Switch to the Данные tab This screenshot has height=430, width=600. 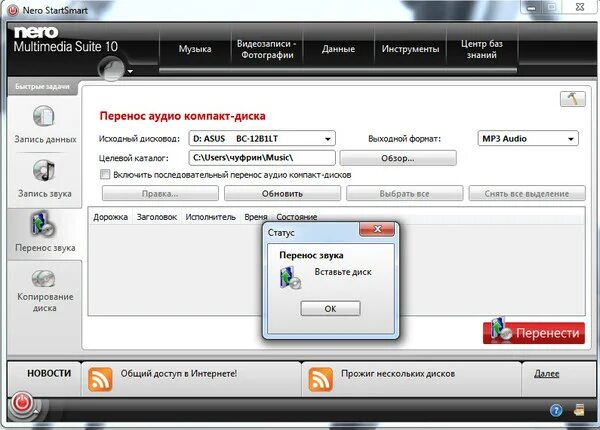[338, 49]
